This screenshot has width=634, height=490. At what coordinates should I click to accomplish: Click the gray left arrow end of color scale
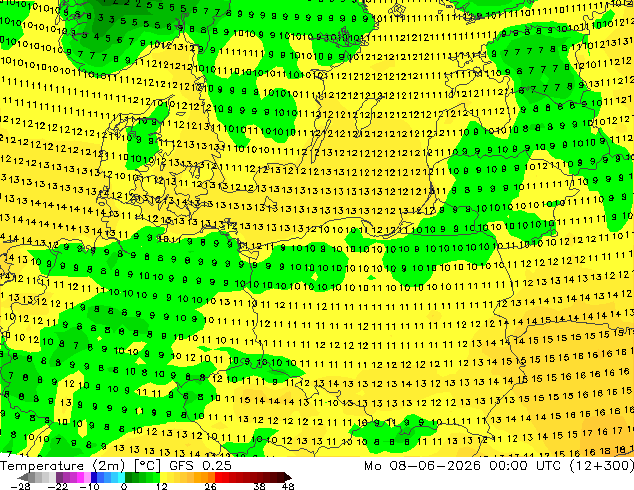22,477
